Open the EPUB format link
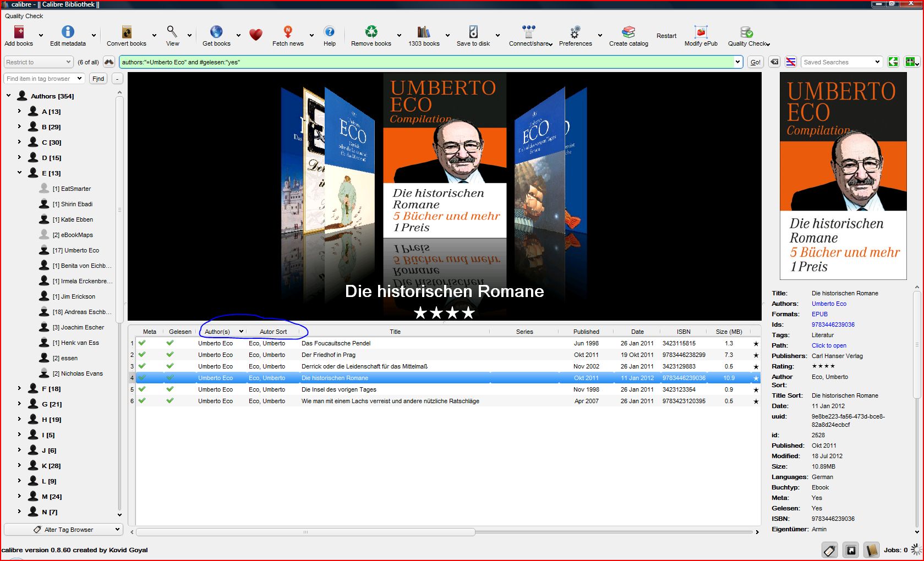The image size is (924, 561). click(x=819, y=314)
